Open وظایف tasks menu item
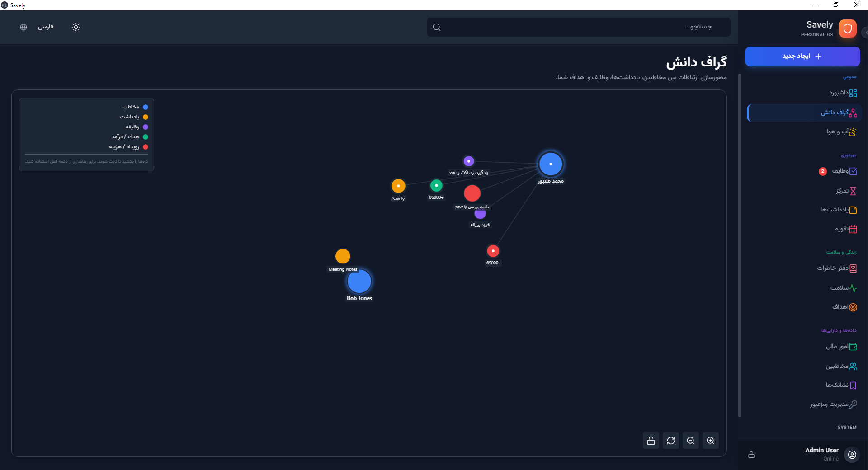This screenshot has height=470, width=868. tap(840, 171)
